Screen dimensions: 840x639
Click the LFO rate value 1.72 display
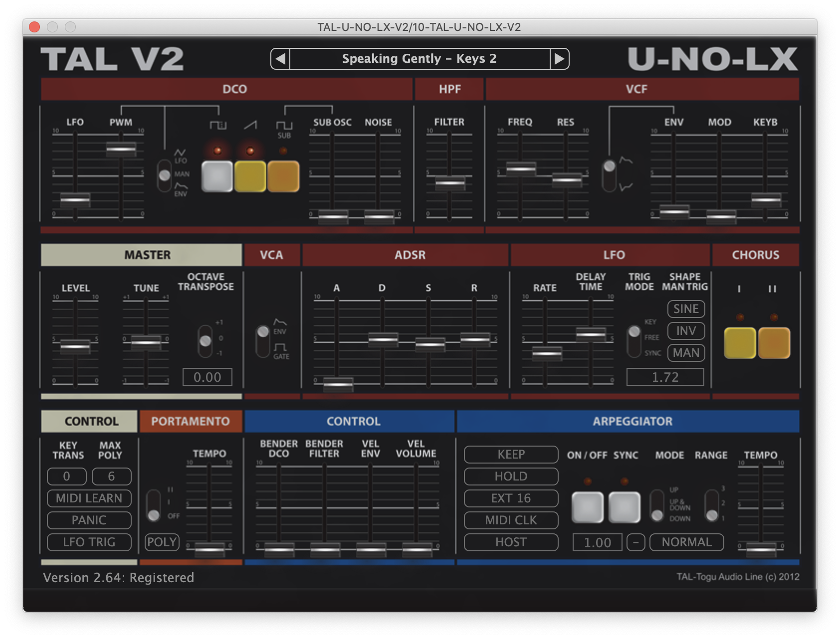(665, 377)
